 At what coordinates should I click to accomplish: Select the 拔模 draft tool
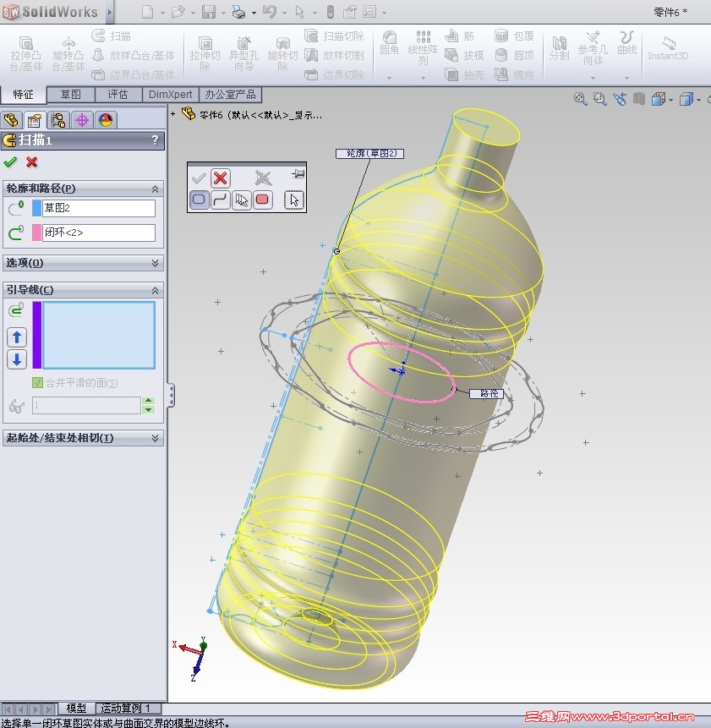tap(465, 55)
